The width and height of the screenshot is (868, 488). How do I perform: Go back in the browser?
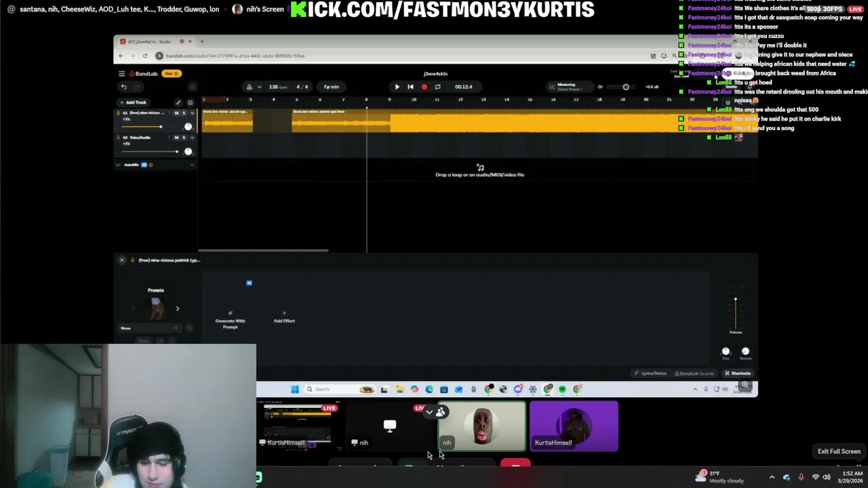[x=121, y=56]
